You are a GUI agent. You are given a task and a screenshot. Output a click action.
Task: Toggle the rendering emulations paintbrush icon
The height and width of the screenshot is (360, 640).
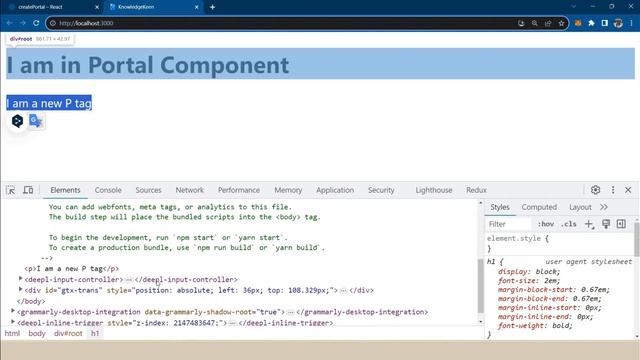606,224
